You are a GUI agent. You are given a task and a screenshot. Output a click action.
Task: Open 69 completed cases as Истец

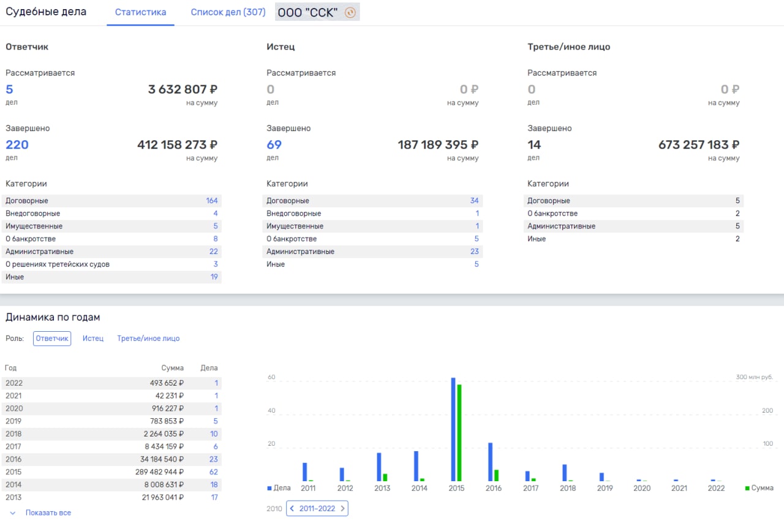pos(274,145)
